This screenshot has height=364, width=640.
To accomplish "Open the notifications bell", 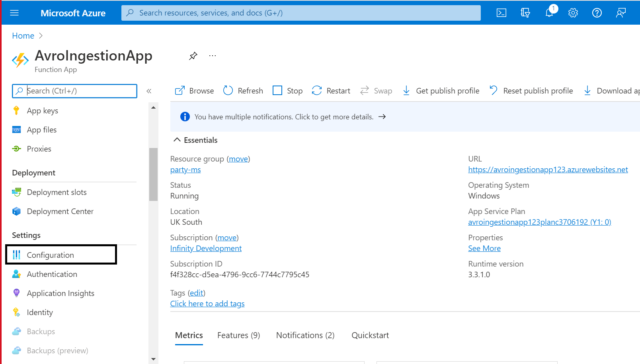I will pos(550,13).
